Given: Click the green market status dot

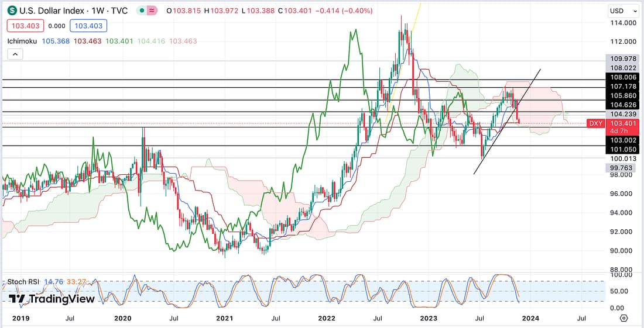Looking at the screenshot, I should (x=142, y=11).
